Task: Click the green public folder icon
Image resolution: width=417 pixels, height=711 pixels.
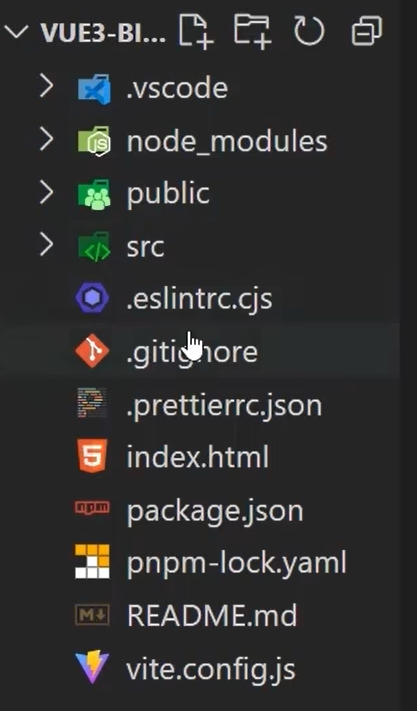Action: [93, 194]
